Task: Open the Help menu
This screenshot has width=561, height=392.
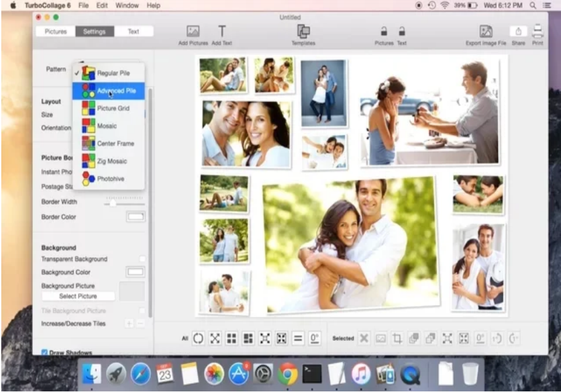Action: (x=154, y=5)
